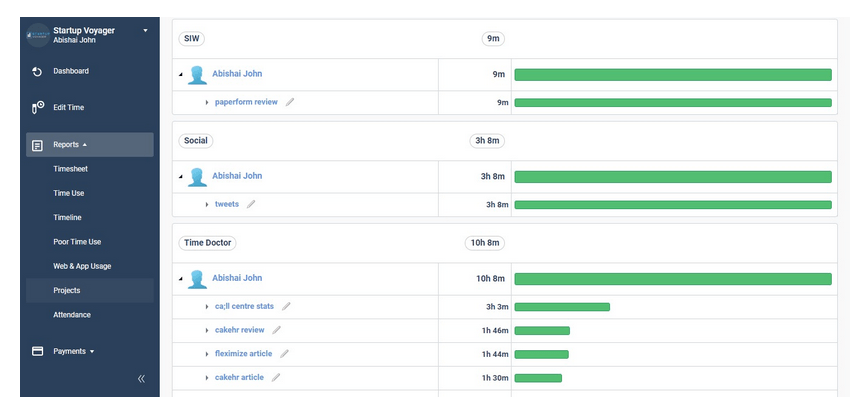Open the cakehr review task link

tap(239, 330)
